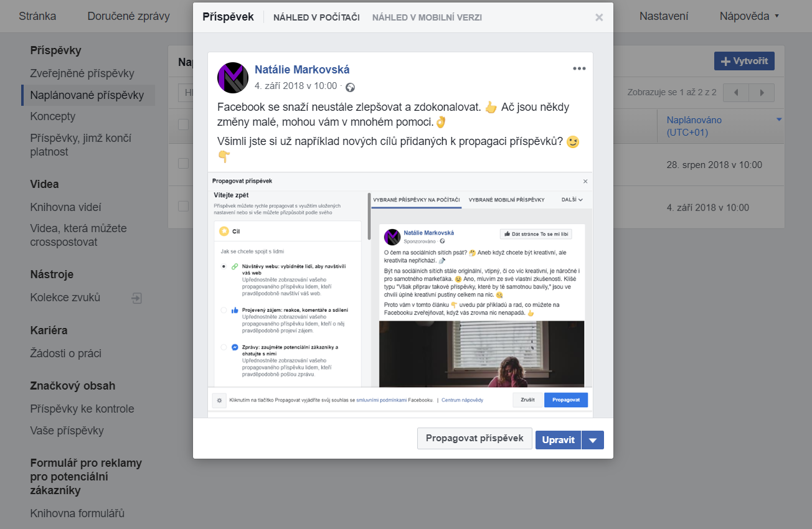Check the box for the 28. srpen 2018 post
Image resolution: width=812 pixels, height=529 pixels.
pos(183,163)
